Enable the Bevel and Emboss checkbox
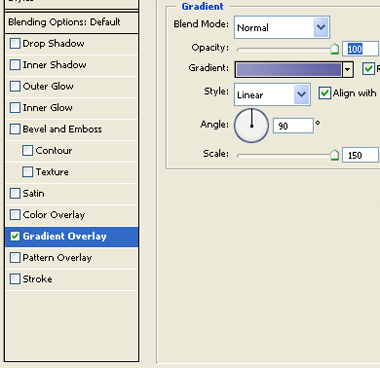Image resolution: width=380 pixels, height=368 pixels. point(15,129)
